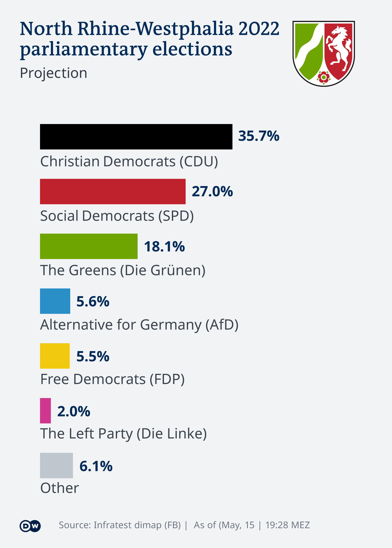
Task: Click the gray Other bar
Action: 56,465
